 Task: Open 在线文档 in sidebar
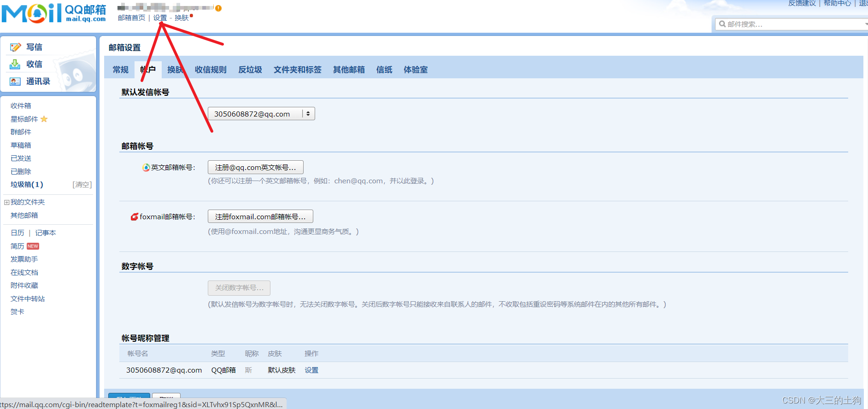pyautogui.click(x=24, y=272)
